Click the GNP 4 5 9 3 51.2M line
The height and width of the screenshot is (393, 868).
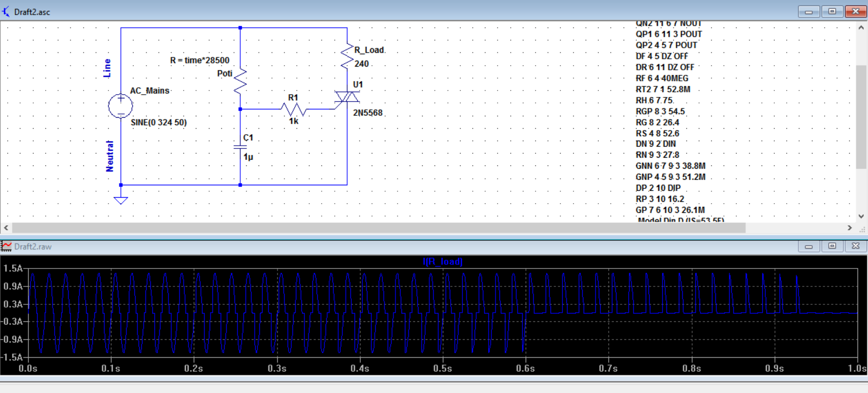(x=670, y=177)
